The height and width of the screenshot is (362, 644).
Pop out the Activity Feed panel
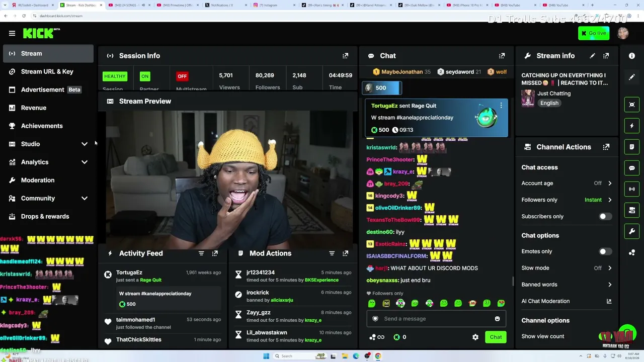click(x=215, y=253)
